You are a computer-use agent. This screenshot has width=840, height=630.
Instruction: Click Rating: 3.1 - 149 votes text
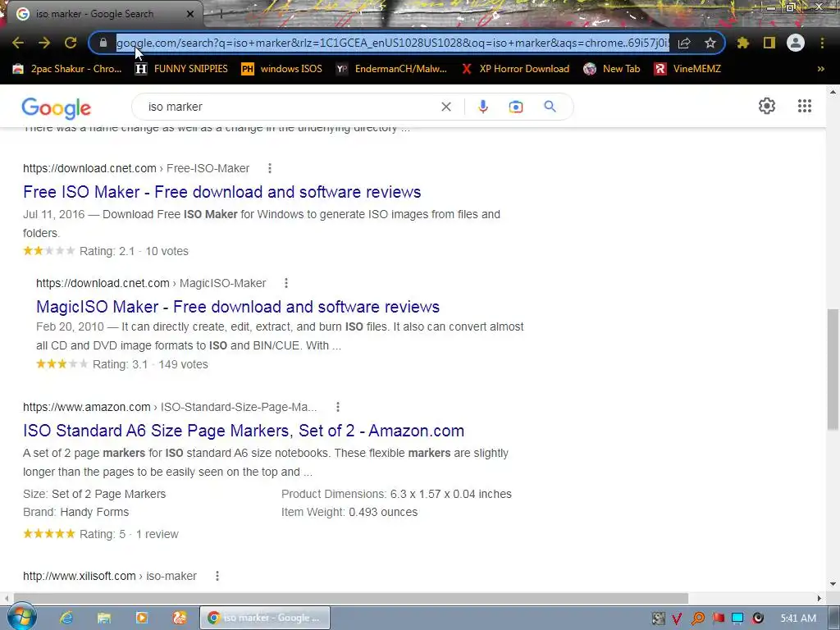click(x=150, y=364)
